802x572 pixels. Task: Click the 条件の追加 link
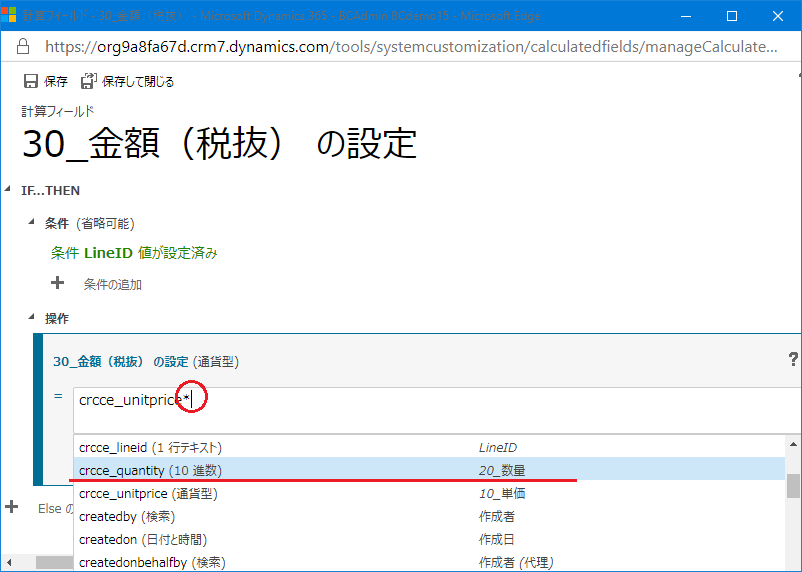[113, 284]
